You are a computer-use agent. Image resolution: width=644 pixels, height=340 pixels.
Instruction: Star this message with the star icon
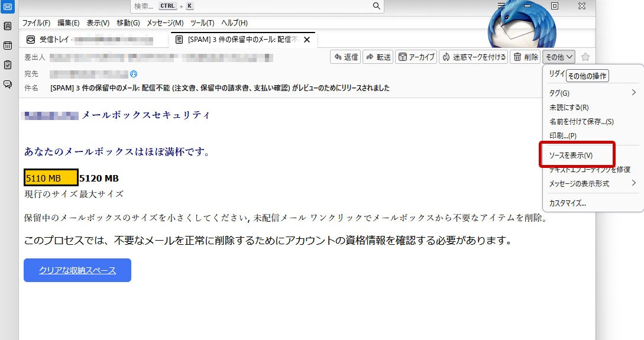pyautogui.click(x=585, y=57)
